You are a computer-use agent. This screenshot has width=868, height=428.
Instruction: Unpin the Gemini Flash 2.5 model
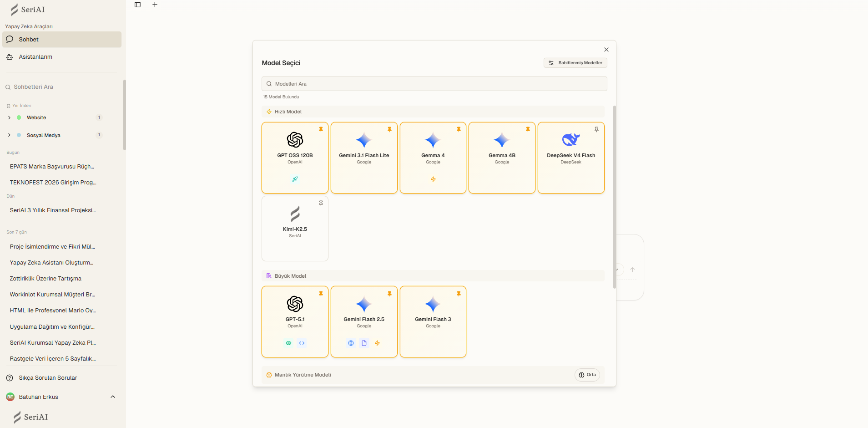389,294
